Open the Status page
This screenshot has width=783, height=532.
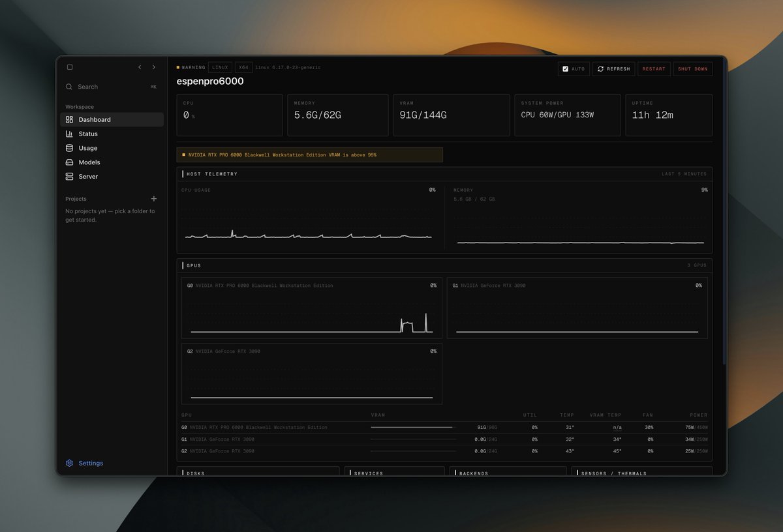pyautogui.click(x=112, y=134)
